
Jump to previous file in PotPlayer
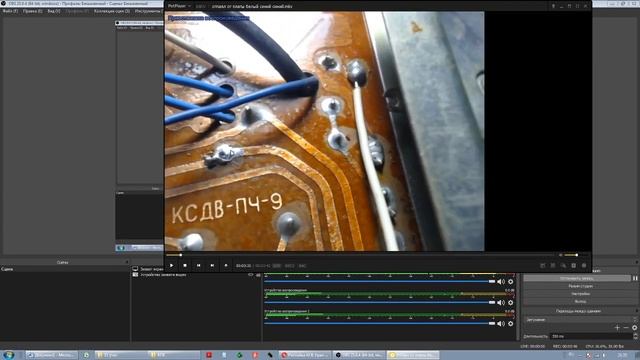click(x=198, y=266)
